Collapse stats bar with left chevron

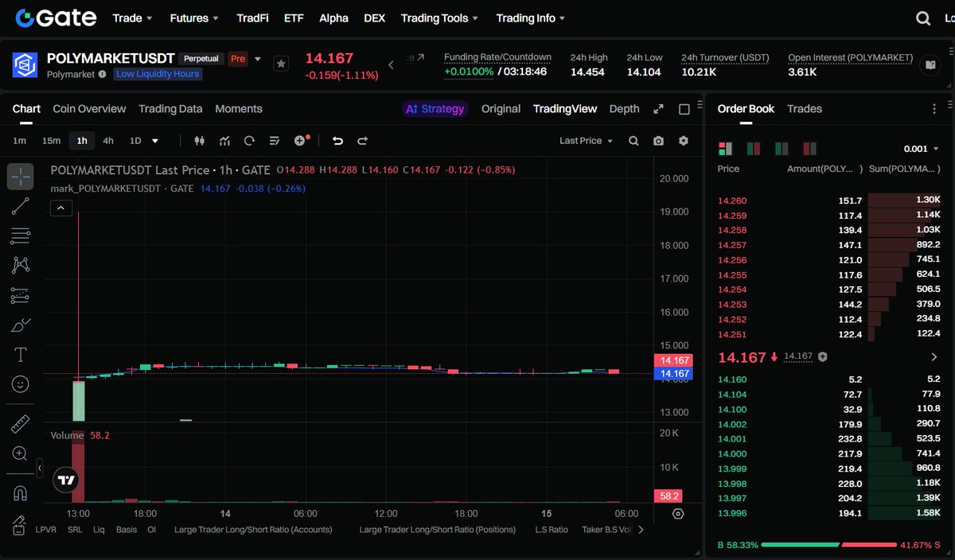click(x=391, y=65)
